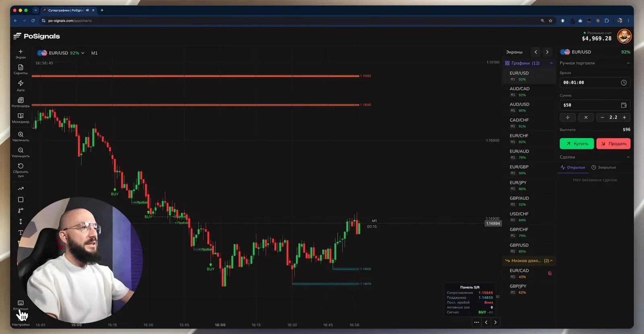
Task: Collapse the Ручная торговля section
Action: pos(628,63)
